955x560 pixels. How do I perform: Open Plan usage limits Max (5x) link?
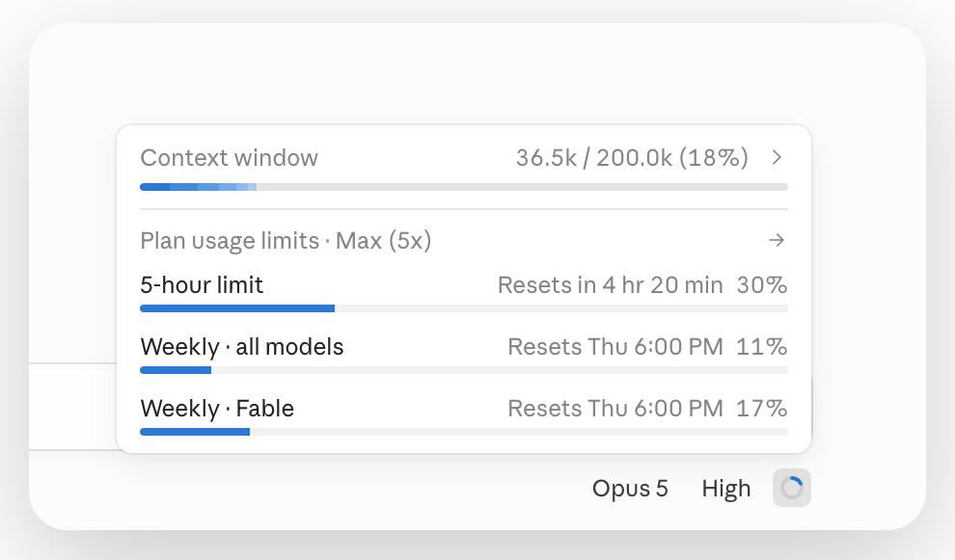[x=286, y=240]
